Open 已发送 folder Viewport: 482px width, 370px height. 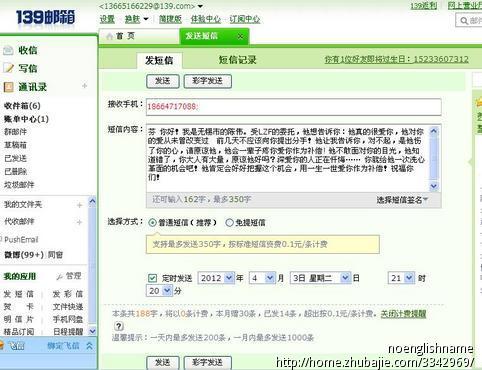click(x=15, y=158)
